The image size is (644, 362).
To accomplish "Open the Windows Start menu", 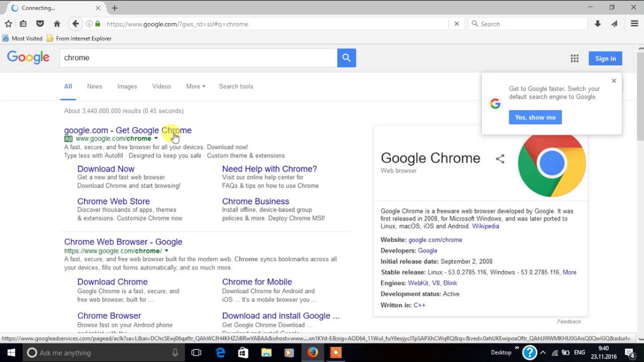I will 11,352.
